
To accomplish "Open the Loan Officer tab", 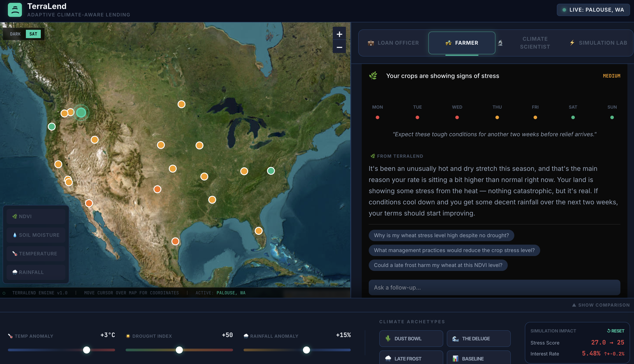I will coord(394,43).
